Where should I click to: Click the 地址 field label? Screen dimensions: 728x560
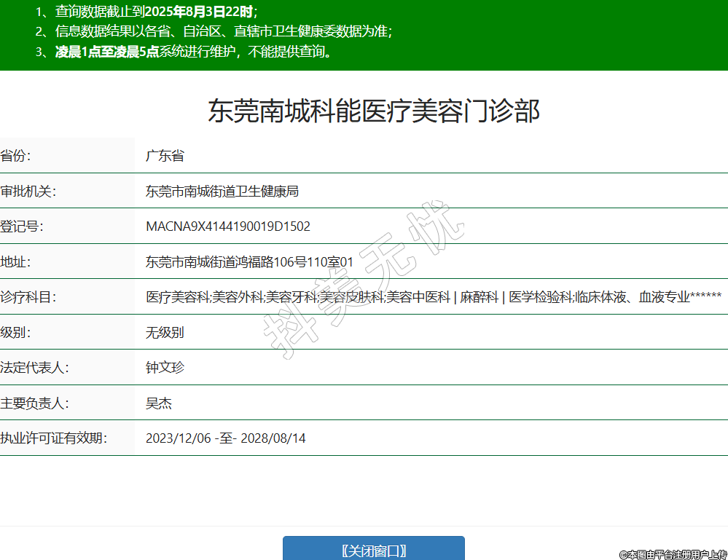click(16, 262)
